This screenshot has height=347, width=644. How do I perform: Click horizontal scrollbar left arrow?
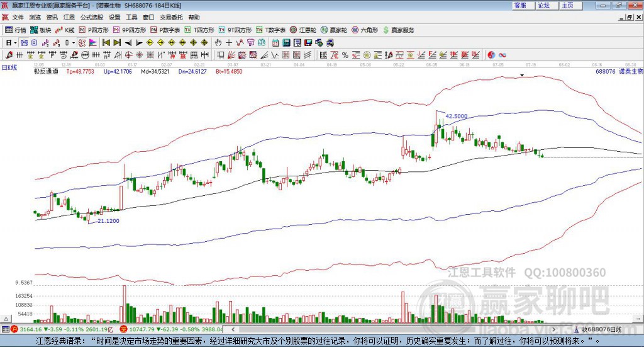click(x=233, y=329)
